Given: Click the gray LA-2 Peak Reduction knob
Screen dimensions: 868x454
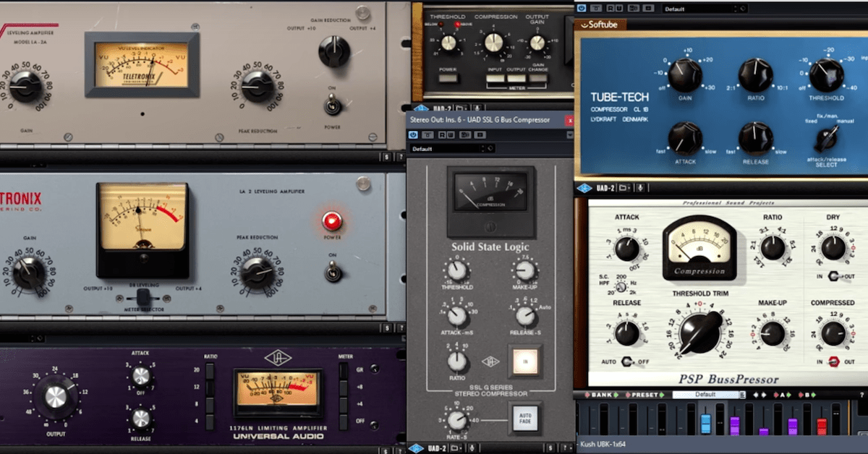Looking at the screenshot, I should pyautogui.click(x=258, y=275).
